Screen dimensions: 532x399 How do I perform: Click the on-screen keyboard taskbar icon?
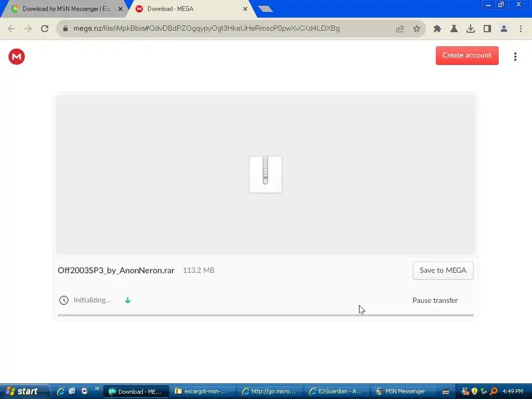[x=446, y=392]
